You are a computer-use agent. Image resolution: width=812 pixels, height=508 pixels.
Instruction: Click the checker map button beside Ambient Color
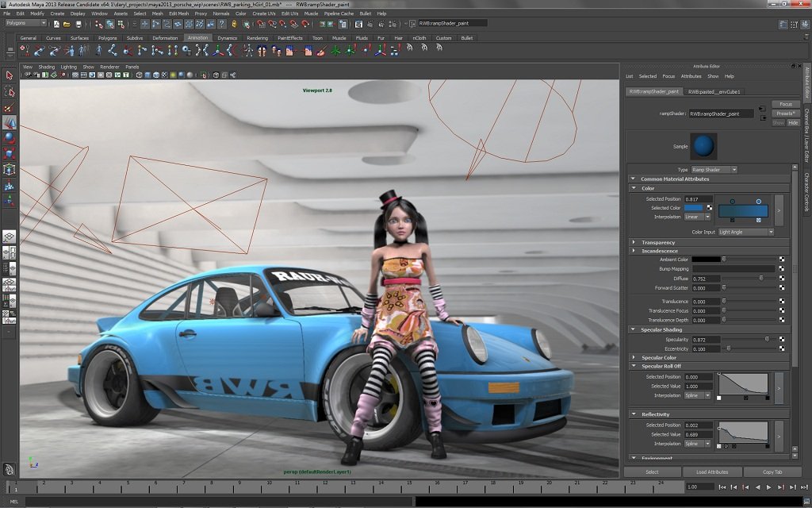click(781, 260)
